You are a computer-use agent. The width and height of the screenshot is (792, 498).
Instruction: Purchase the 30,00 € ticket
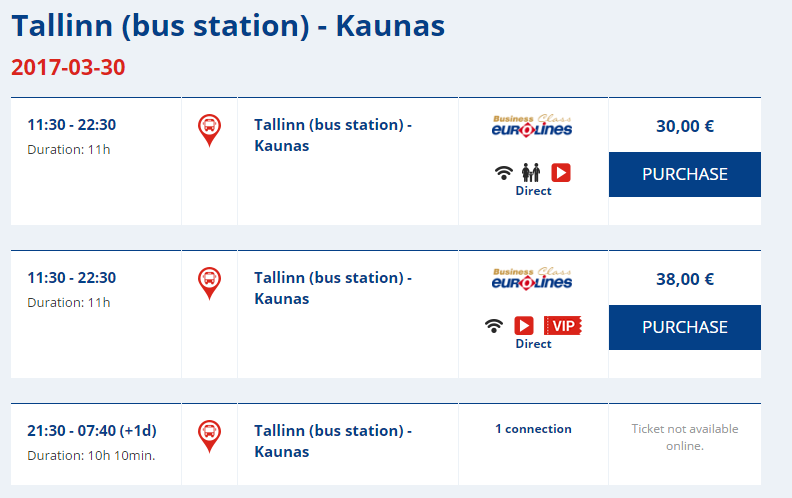click(x=684, y=174)
